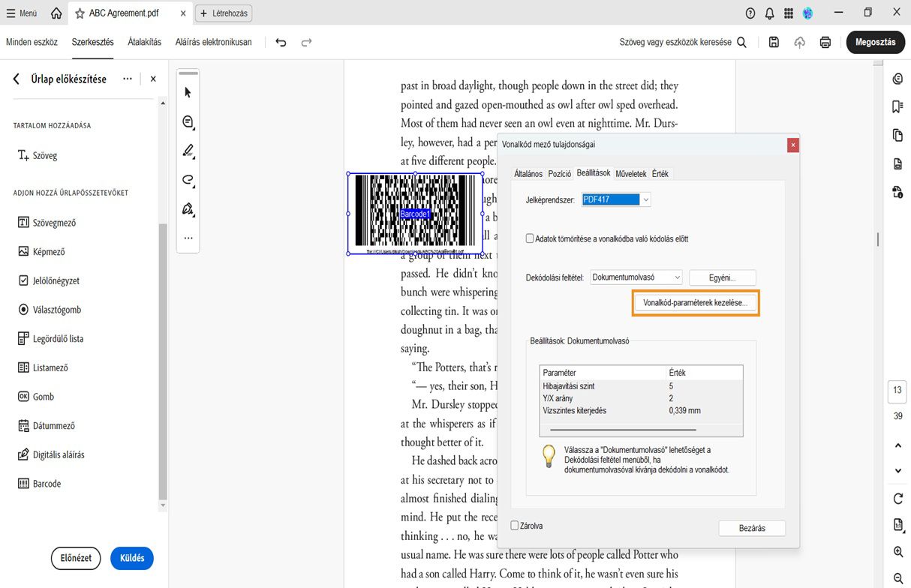Switch to the Érték tab
This screenshot has width=911, height=588.
pos(660,174)
